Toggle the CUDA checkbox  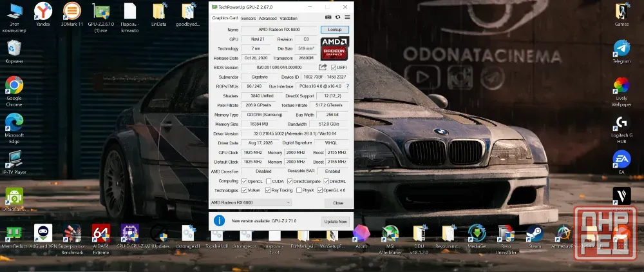point(269,181)
